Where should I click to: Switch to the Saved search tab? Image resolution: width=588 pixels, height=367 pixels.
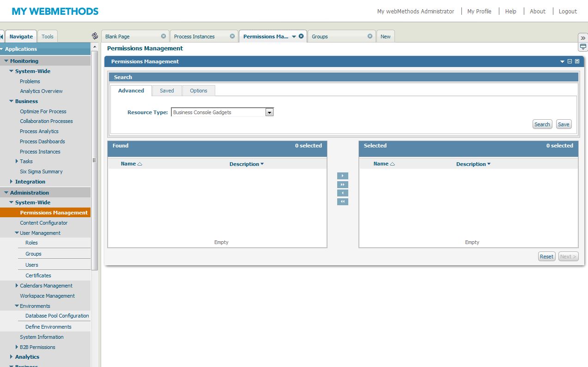pyautogui.click(x=167, y=91)
